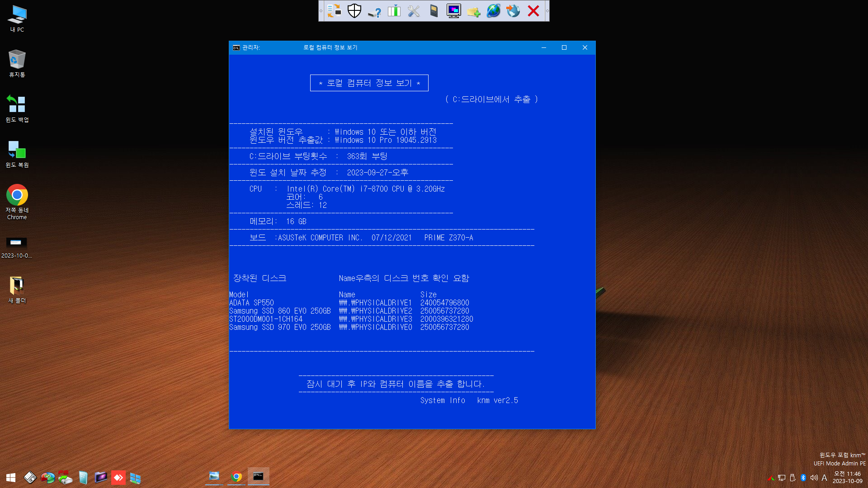
Task: Click the PRIME Z370-A board text
Action: (448, 238)
